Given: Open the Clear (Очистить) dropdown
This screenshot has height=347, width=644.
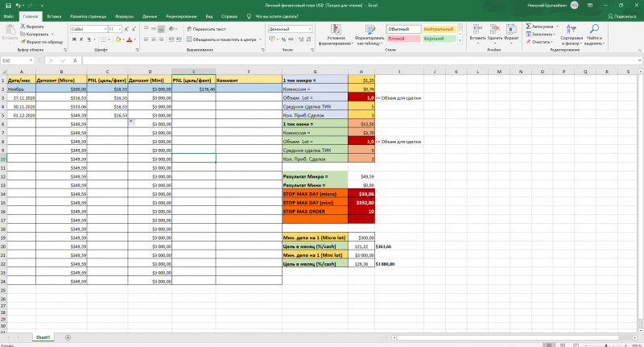Looking at the screenshot, I should click(x=539, y=42).
